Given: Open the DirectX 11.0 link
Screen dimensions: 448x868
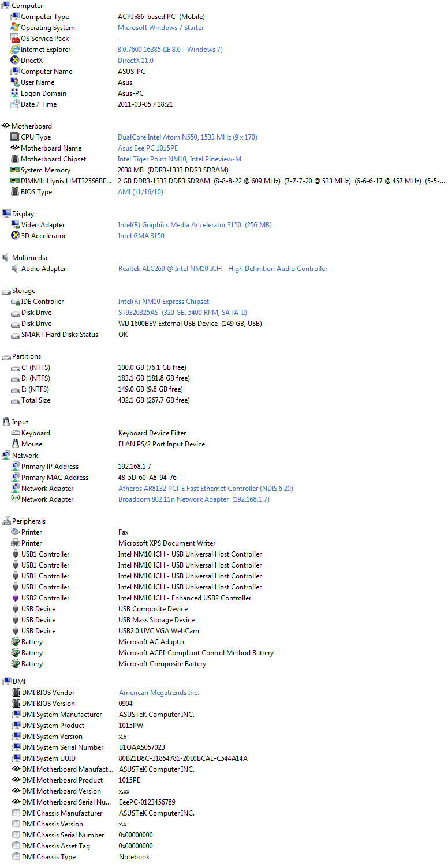Looking at the screenshot, I should click(x=136, y=60).
